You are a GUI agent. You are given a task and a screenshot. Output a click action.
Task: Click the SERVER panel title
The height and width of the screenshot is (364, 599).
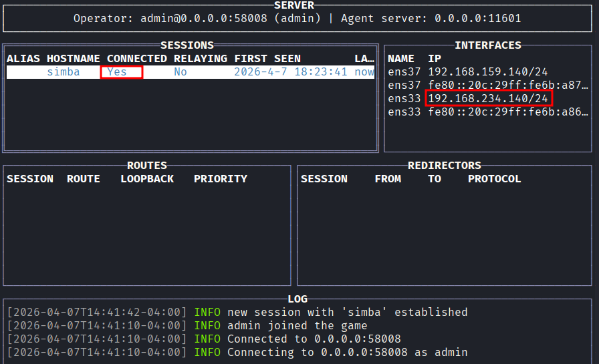294,5
